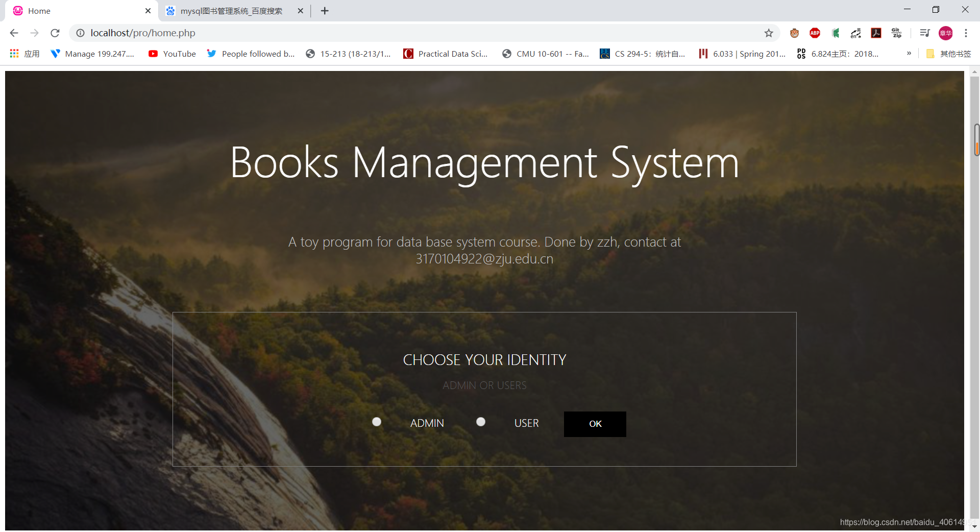
Task: Click the OK button
Action: click(x=595, y=424)
